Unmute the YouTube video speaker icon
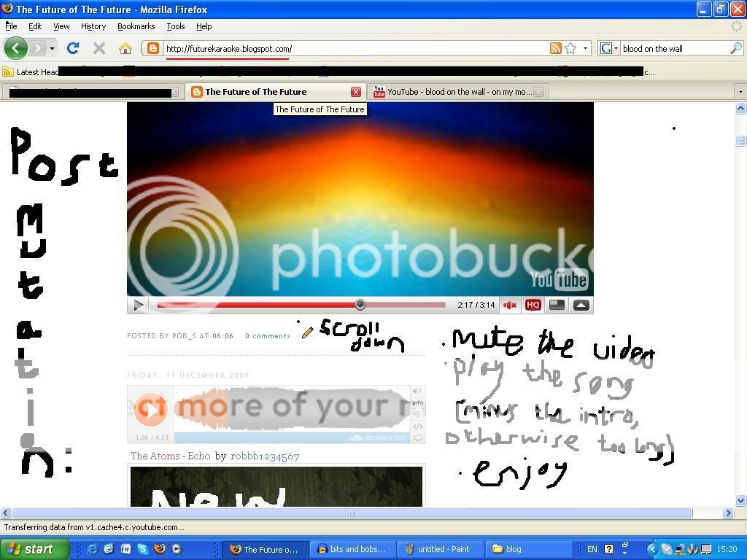 click(x=510, y=306)
